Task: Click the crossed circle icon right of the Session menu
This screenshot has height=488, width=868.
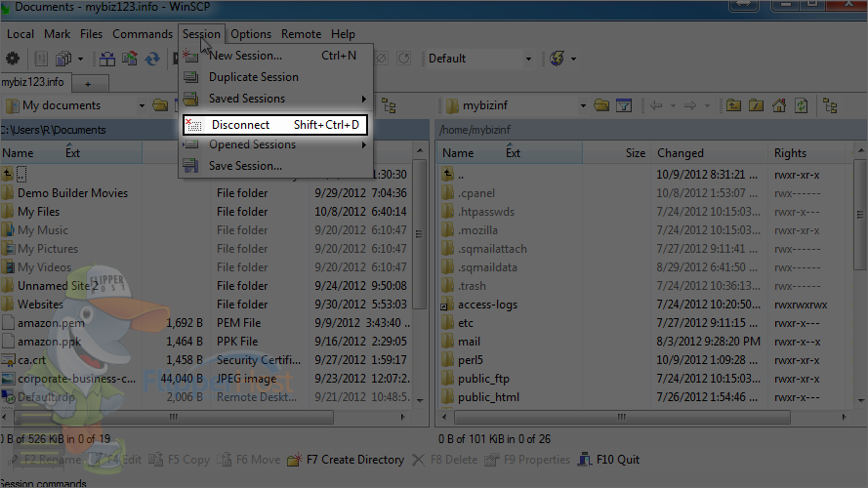Action: [382, 59]
